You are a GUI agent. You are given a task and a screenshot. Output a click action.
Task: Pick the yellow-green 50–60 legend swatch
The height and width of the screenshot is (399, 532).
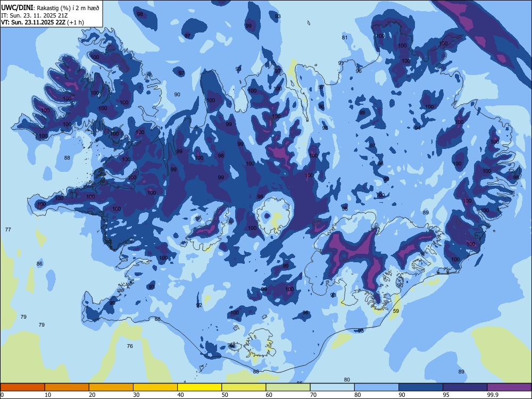(244, 387)
